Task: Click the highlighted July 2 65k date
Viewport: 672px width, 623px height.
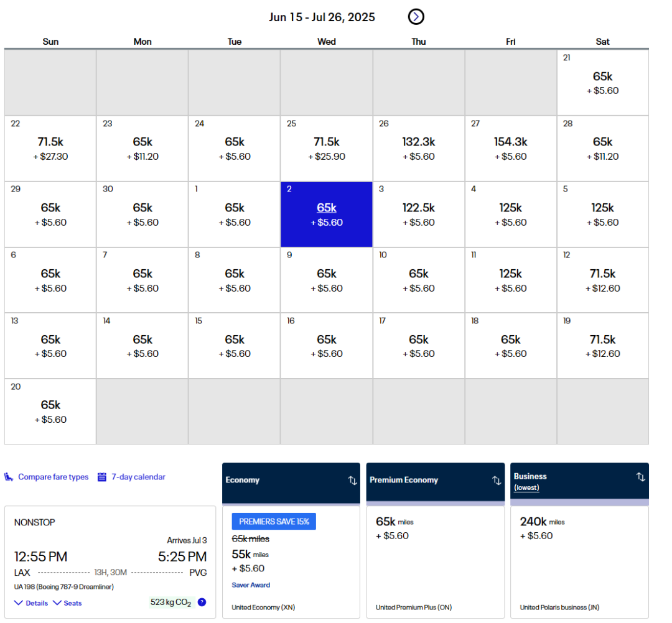Action: [x=327, y=214]
